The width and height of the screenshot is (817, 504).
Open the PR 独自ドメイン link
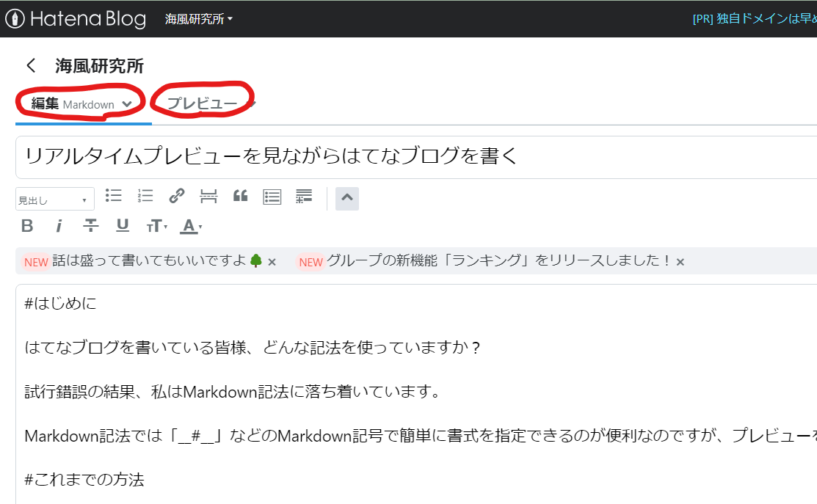coord(755,19)
